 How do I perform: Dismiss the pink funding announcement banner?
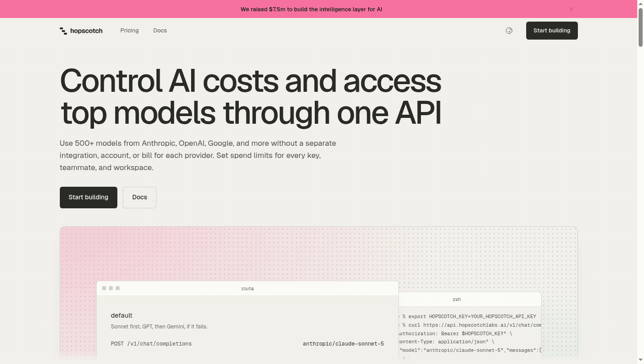(572, 9)
